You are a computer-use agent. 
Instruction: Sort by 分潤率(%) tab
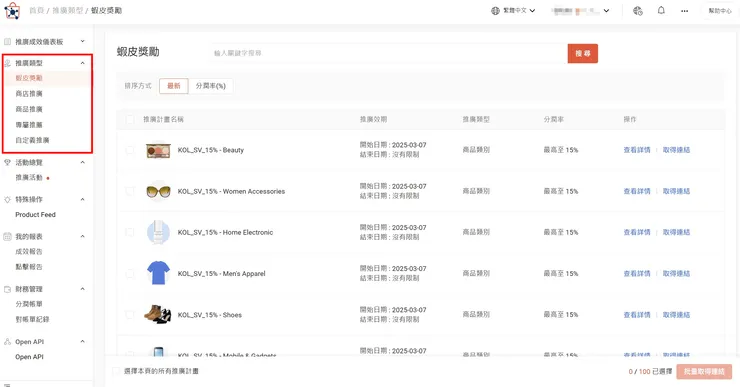coord(210,86)
